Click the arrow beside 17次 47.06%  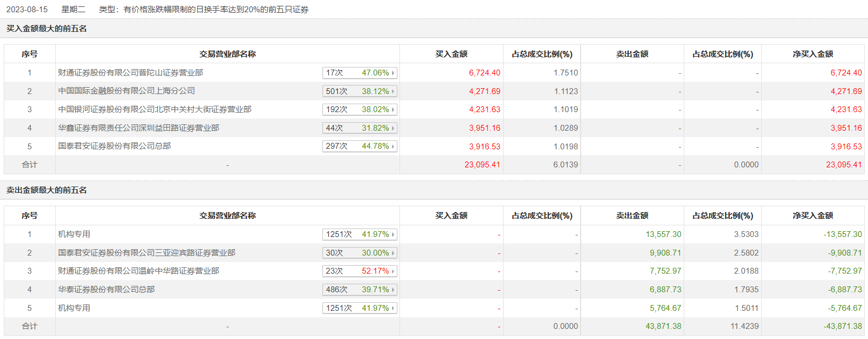(x=393, y=73)
